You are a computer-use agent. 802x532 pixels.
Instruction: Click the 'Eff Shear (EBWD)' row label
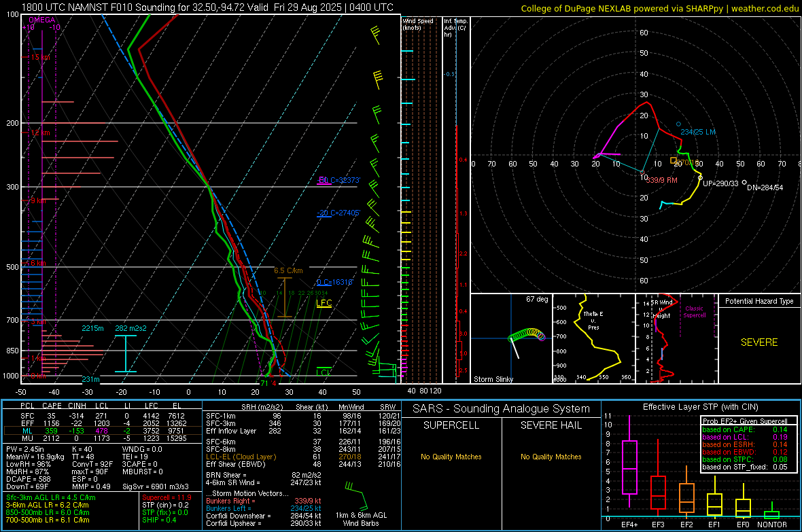[x=236, y=465]
